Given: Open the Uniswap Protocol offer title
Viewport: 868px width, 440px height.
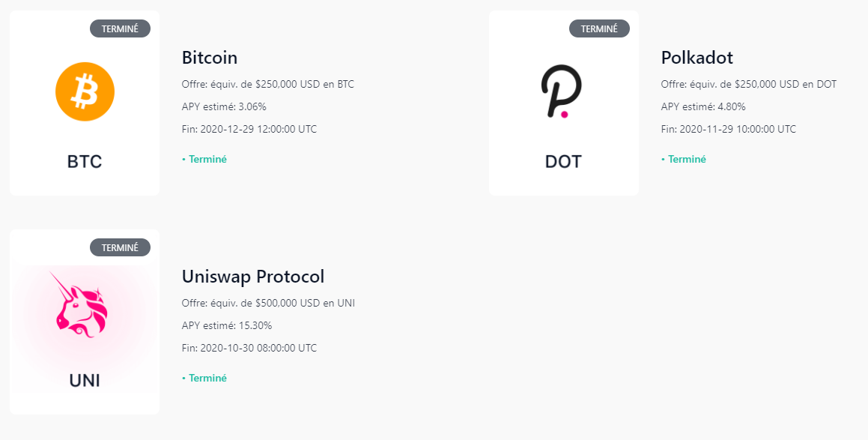Looking at the screenshot, I should click(253, 277).
